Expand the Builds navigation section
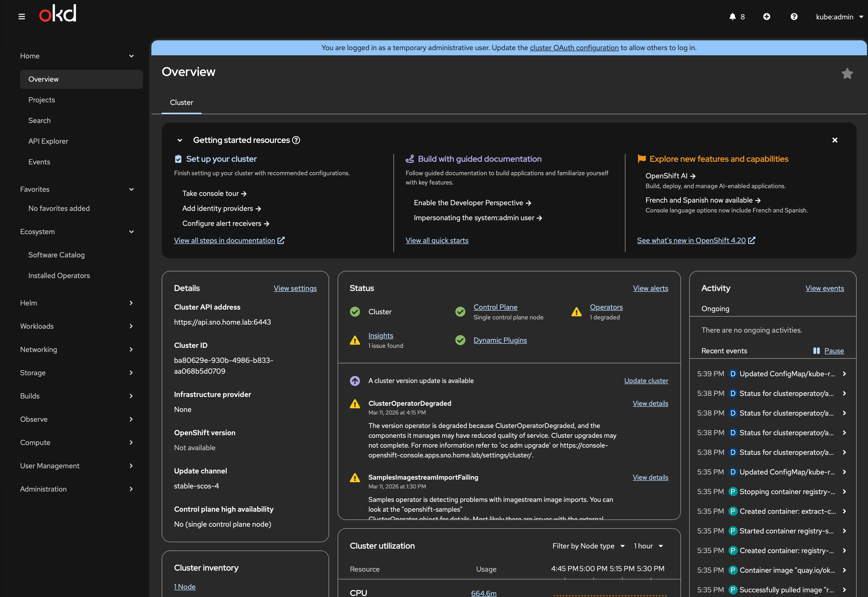The width and height of the screenshot is (868, 597). pos(77,396)
